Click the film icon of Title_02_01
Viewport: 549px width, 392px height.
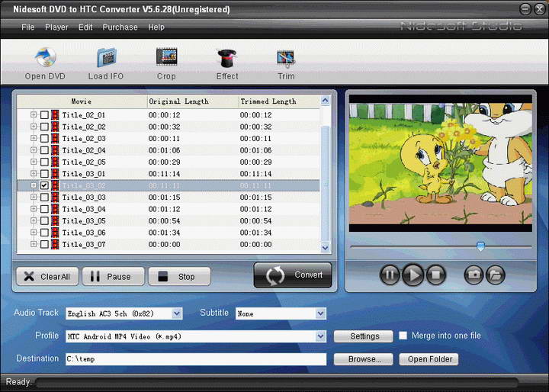point(55,115)
